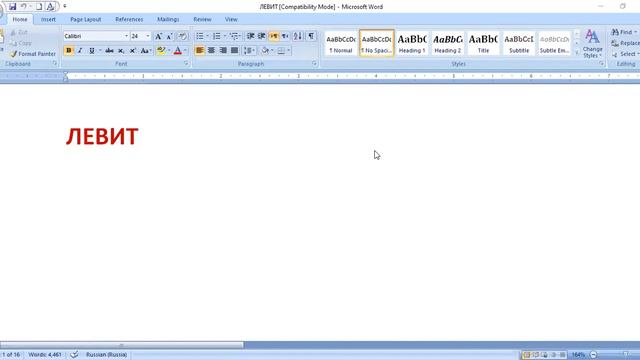Click the Words: 4,461 status entry
This screenshot has height=360, width=640.
click(45, 355)
